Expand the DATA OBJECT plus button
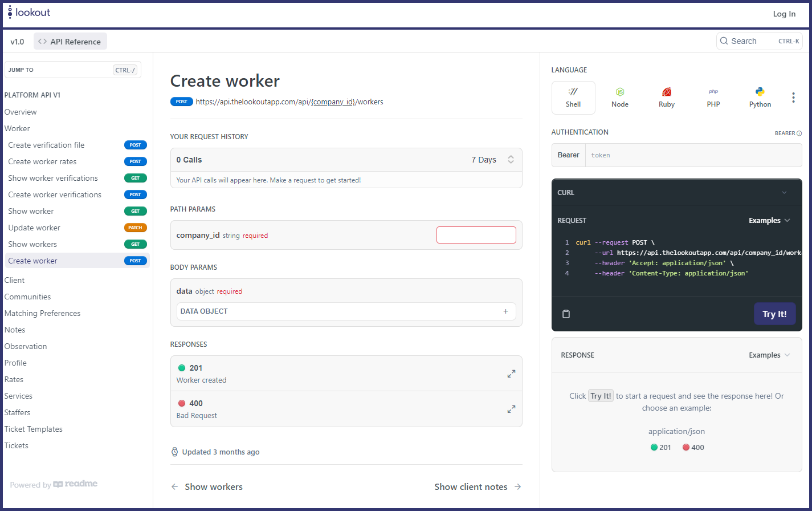Image resolution: width=812 pixels, height=511 pixels. pos(505,311)
